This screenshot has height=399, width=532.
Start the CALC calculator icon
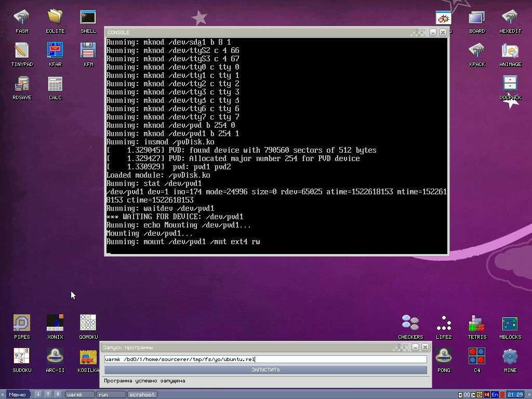pyautogui.click(x=55, y=84)
